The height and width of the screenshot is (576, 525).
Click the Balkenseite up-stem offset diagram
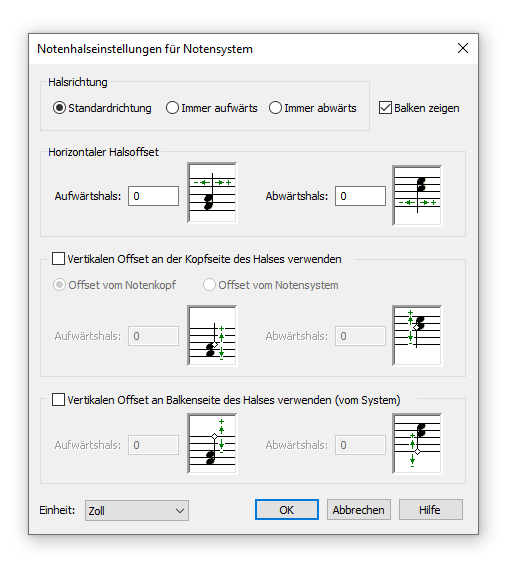tap(212, 444)
